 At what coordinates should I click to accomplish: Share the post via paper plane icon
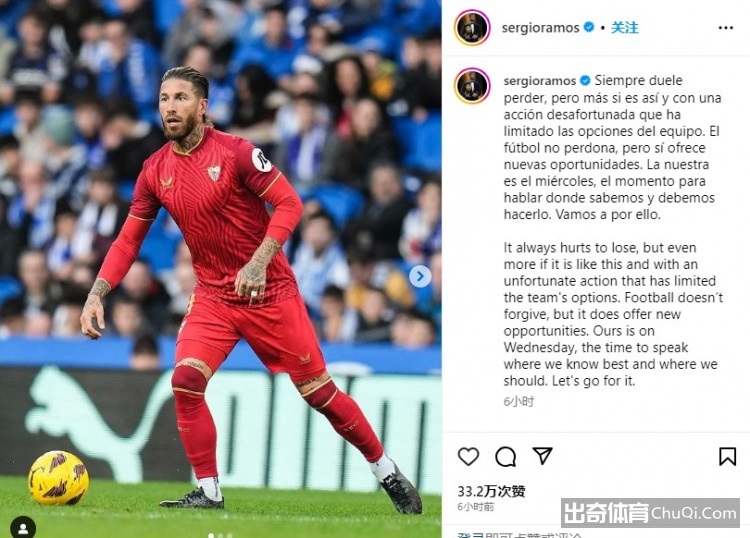[x=542, y=456]
